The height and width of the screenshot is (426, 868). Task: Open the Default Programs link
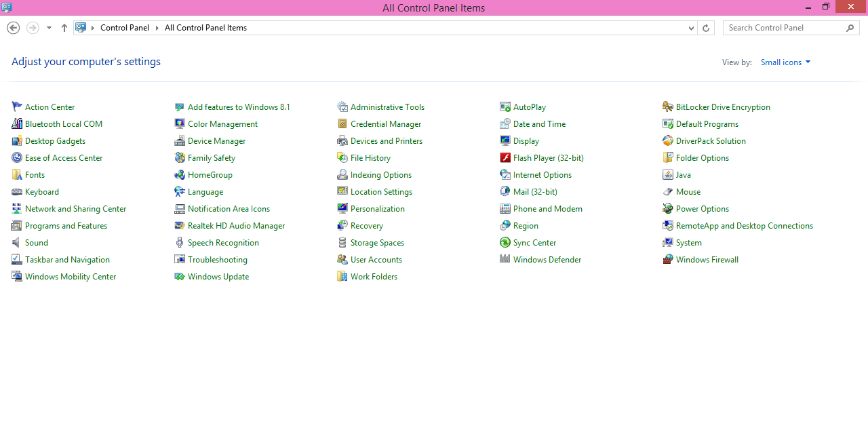coord(707,124)
